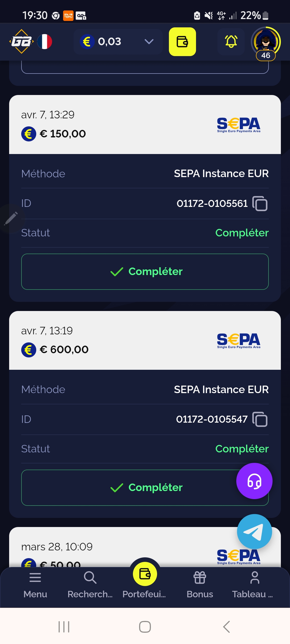
Task: Open the Telegram floating button
Action: point(254,532)
